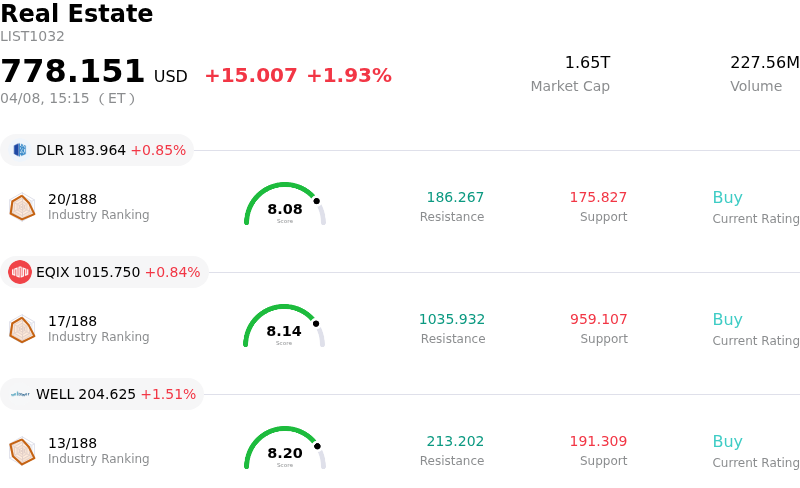800x488 pixels.
Task: Click WELL score gauge showing 8.20
Action: coord(285,449)
